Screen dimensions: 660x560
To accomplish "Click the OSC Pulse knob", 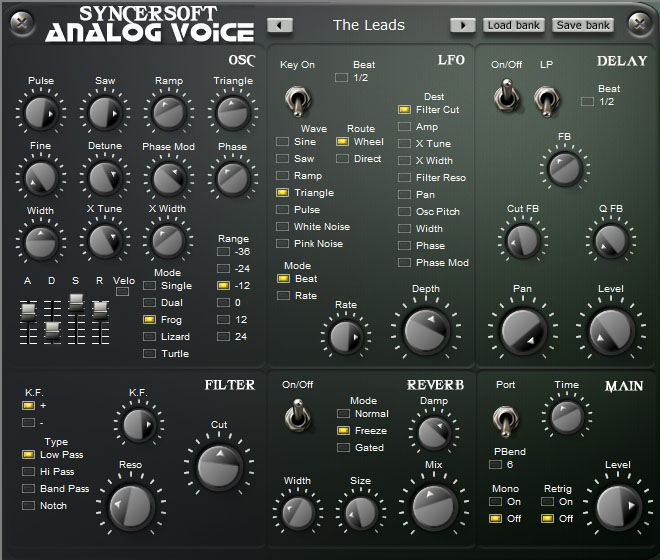I will [41, 113].
